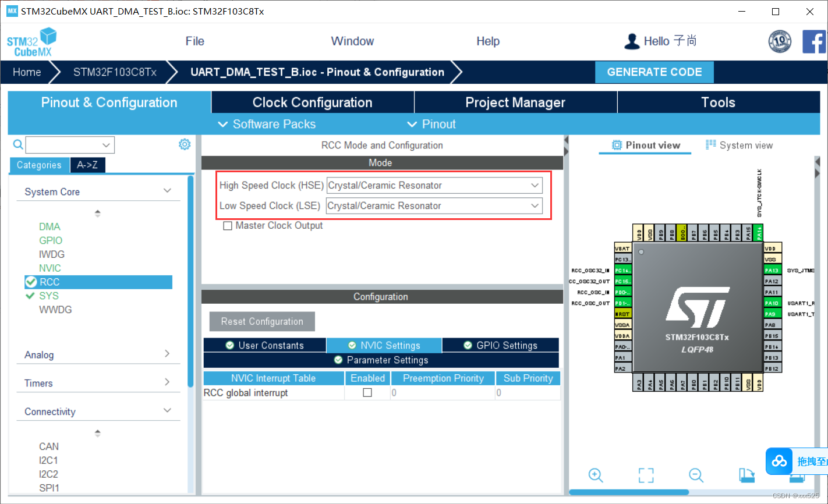
Task: Open the Facebook icon link
Action: 814,41
